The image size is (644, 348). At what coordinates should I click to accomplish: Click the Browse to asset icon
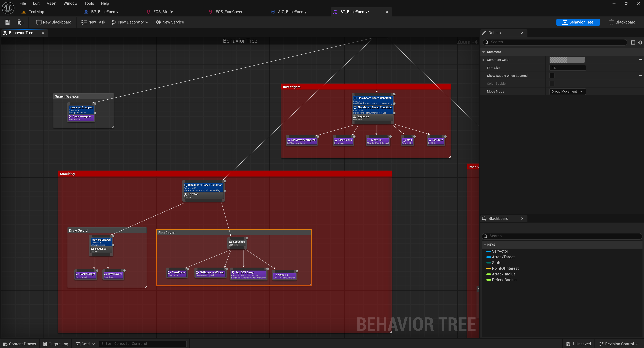(20, 22)
